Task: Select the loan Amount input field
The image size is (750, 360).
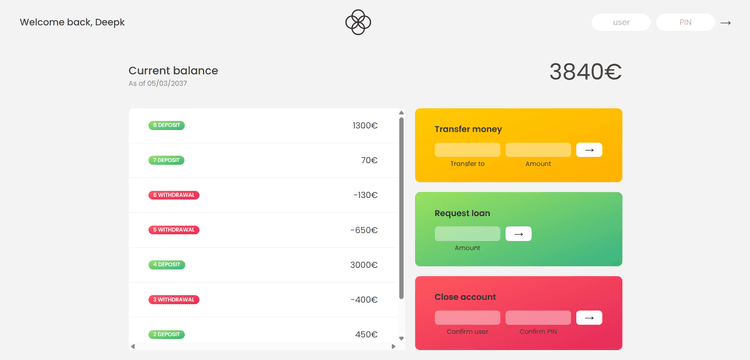Action: [467, 234]
